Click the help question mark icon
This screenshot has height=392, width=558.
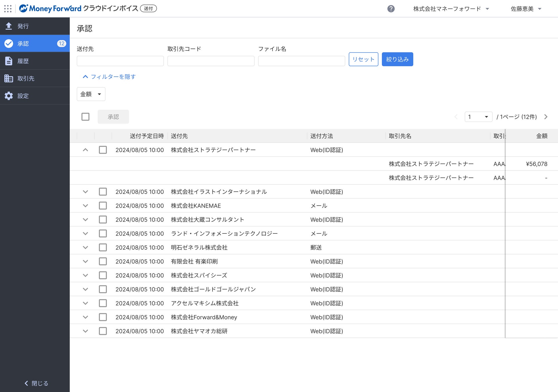click(x=391, y=9)
